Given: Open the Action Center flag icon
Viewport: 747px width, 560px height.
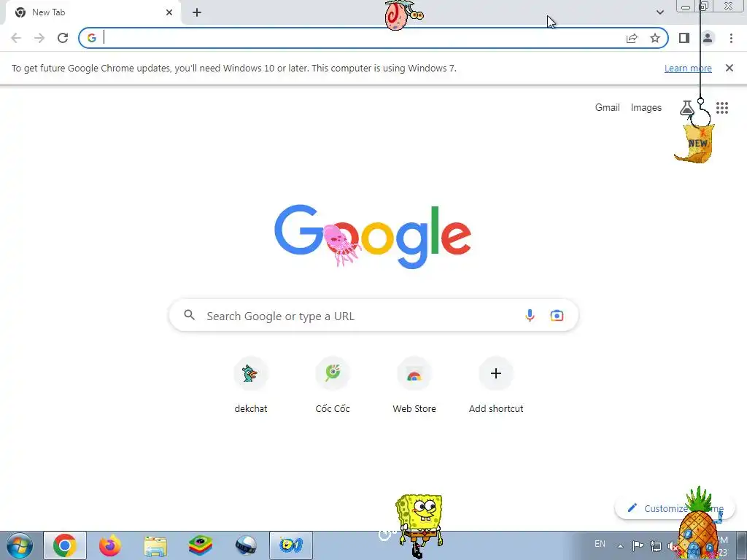Looking at the screenshot, I should (638, 545).
